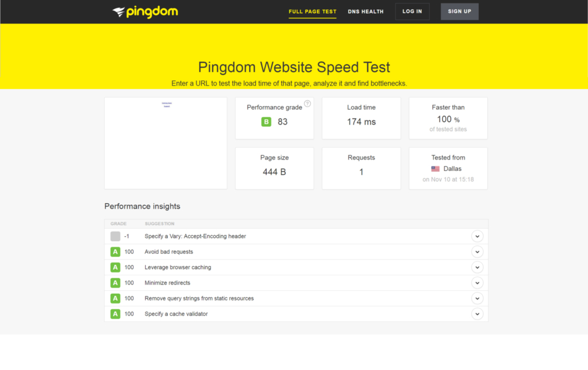The image size is (588, 370).
Task: Open the Full Page Test tab
Action: pos(312,11)
